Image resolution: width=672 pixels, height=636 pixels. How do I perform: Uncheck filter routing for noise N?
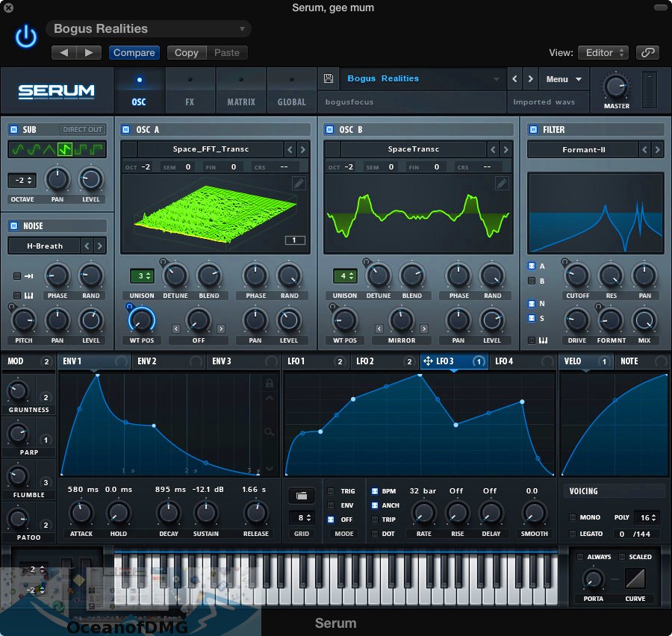click(x=532, y=303)
